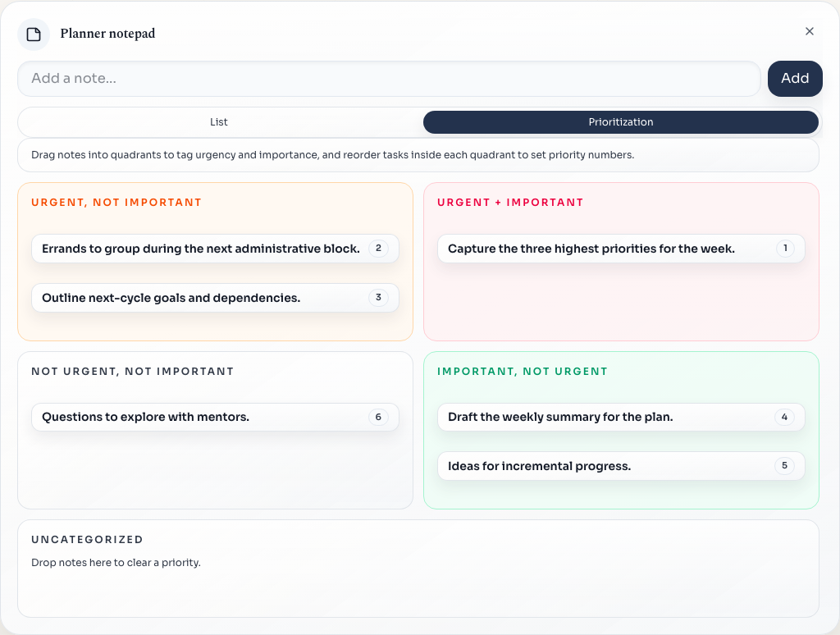This screenshot has height=635, width=840.
Task: Select Questions to explore with mentors note
Action: click(145, 417)
